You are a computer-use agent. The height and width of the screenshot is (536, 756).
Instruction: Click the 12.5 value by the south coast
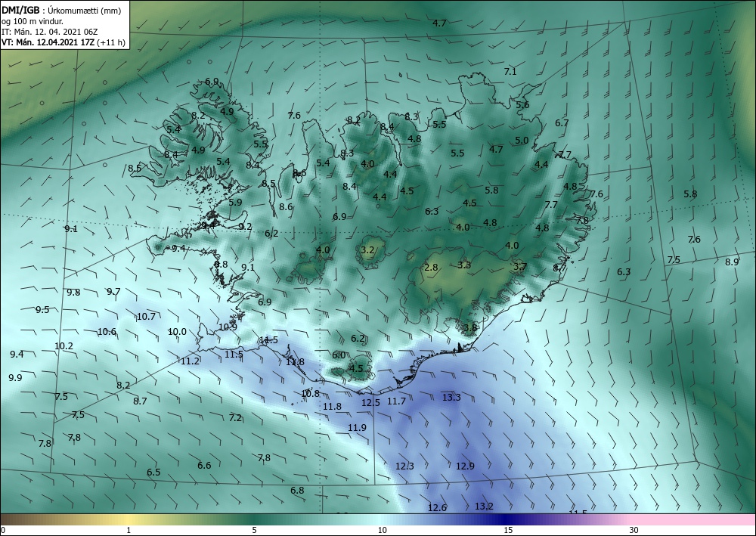[370, 402]
